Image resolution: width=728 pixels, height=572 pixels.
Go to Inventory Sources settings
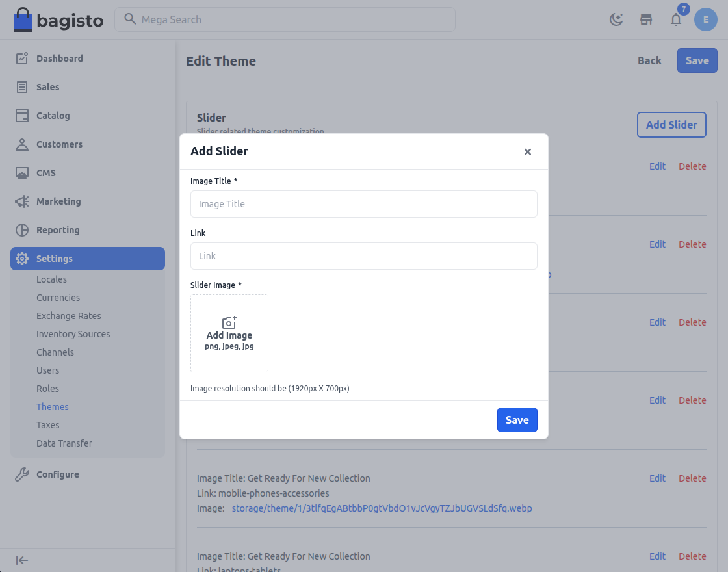[x=73, y=334]
